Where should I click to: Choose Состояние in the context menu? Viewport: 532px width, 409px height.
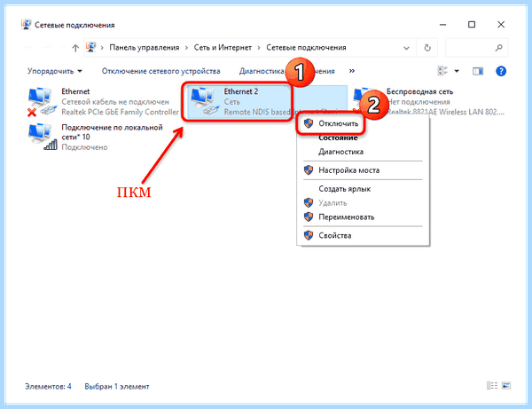click(x=363, y=138)
